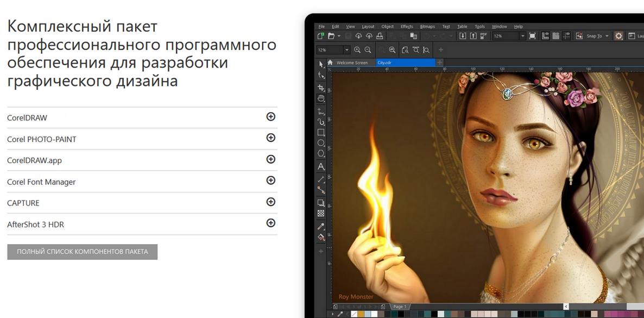Screen dimensions: 644x318
Task: Select the Text tool
Action: coord(321,167)
